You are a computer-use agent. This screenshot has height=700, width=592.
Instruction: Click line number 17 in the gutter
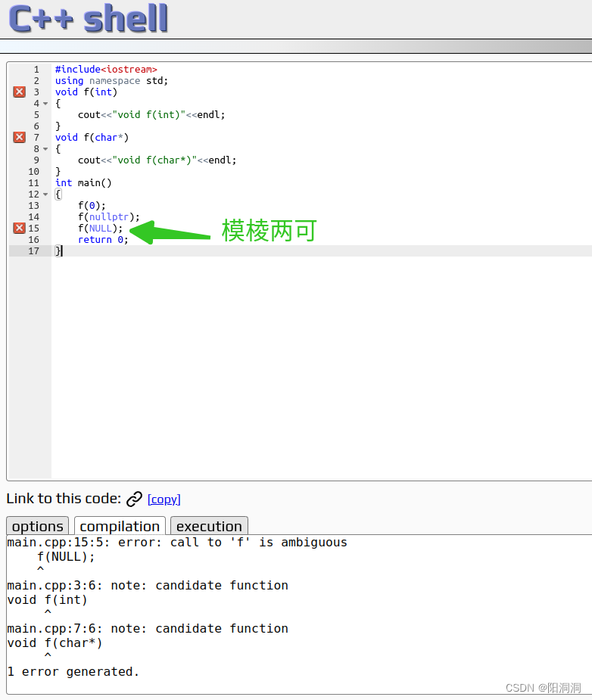33,250
